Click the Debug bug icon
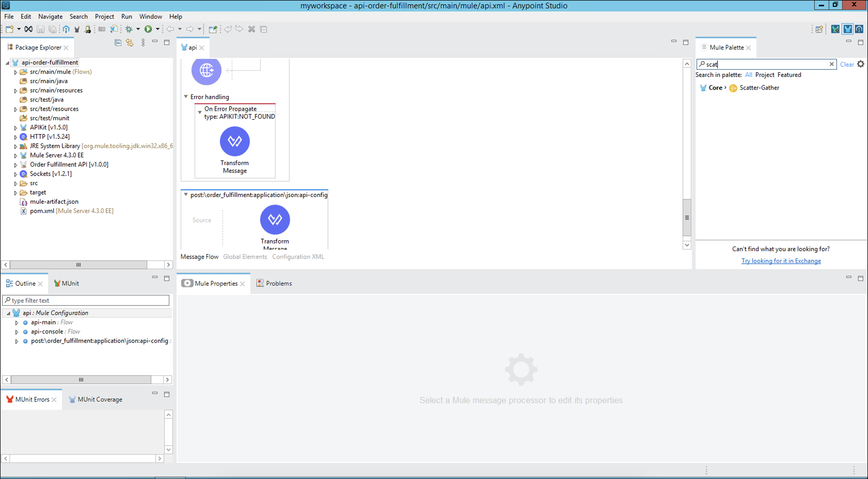 (129, 29)
